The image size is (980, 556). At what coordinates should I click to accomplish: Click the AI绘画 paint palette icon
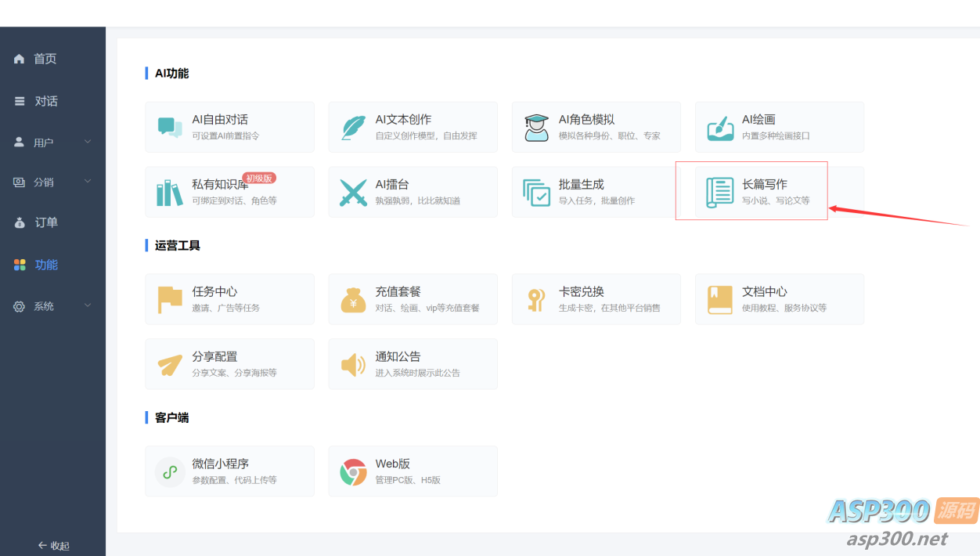coord(719,128)
